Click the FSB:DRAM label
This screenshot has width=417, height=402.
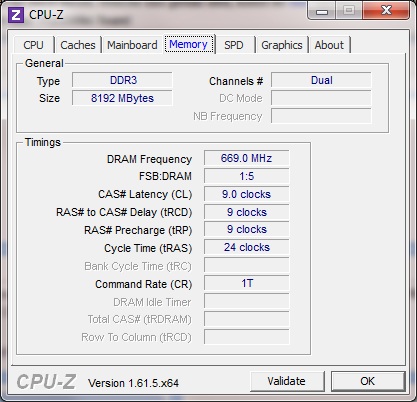point(165,176)
